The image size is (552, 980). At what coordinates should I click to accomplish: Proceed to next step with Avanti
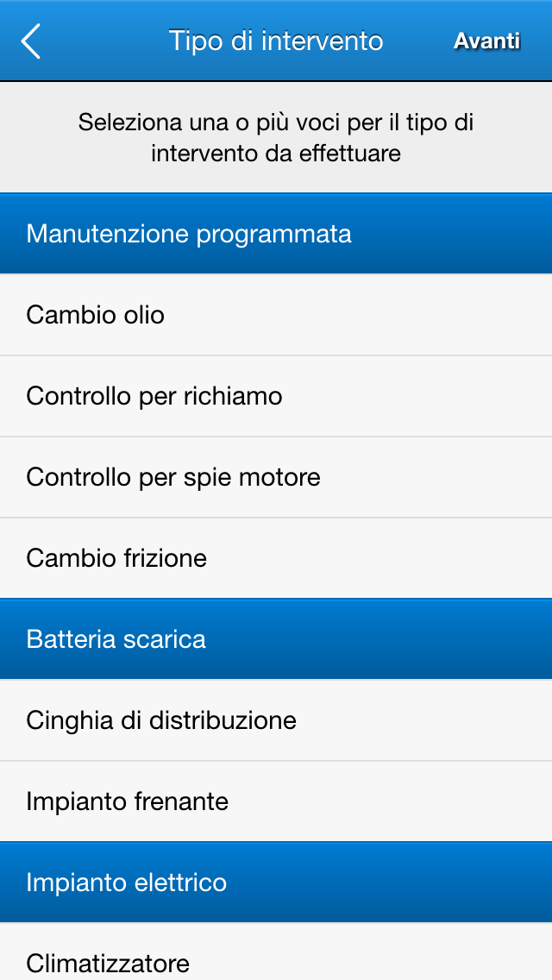coord(486,41)
